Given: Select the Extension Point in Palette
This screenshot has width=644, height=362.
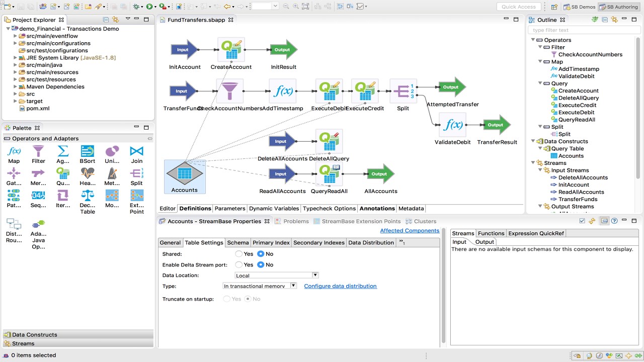Looking at the screenshot, I should tap(137, 202).
